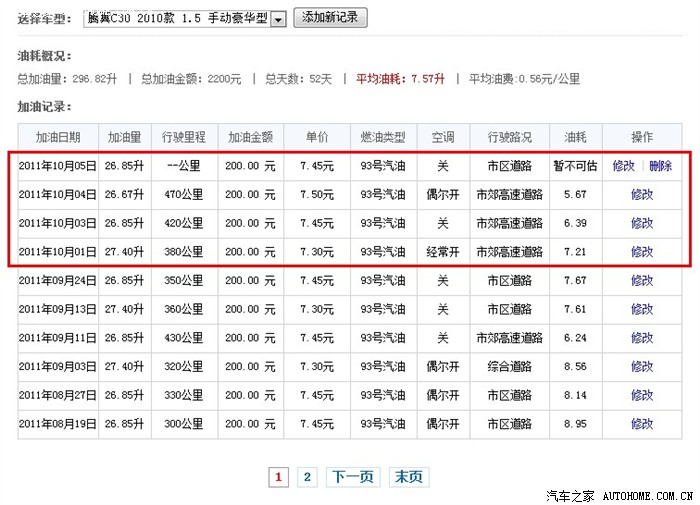Click 修改 for the 2011年08月27日 entry
Image resolution: width=700 pixels, height=505 pixels.
pos(641,395)
